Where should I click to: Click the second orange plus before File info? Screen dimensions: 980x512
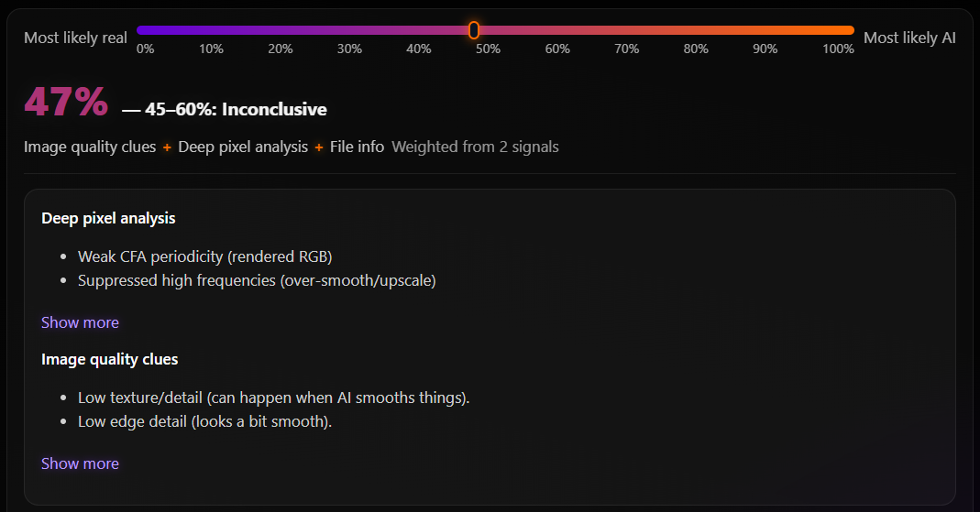[319, 147]
